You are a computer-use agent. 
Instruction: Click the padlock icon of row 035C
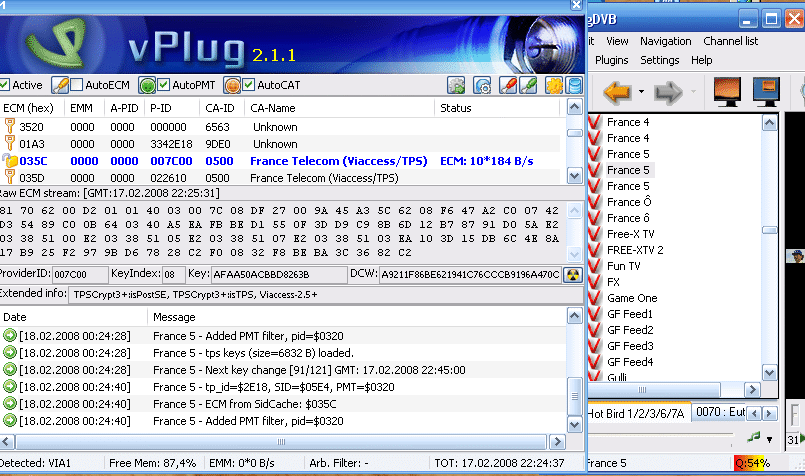pos(10,160)
